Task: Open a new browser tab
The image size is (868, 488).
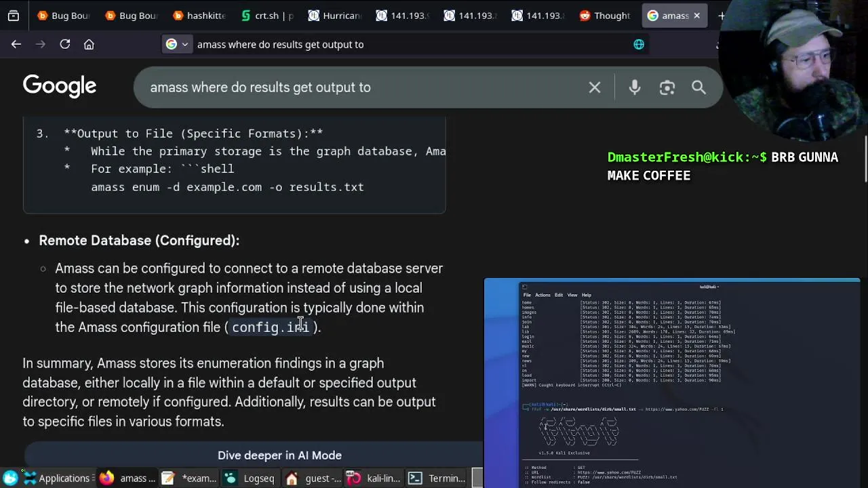Action: 722,16
